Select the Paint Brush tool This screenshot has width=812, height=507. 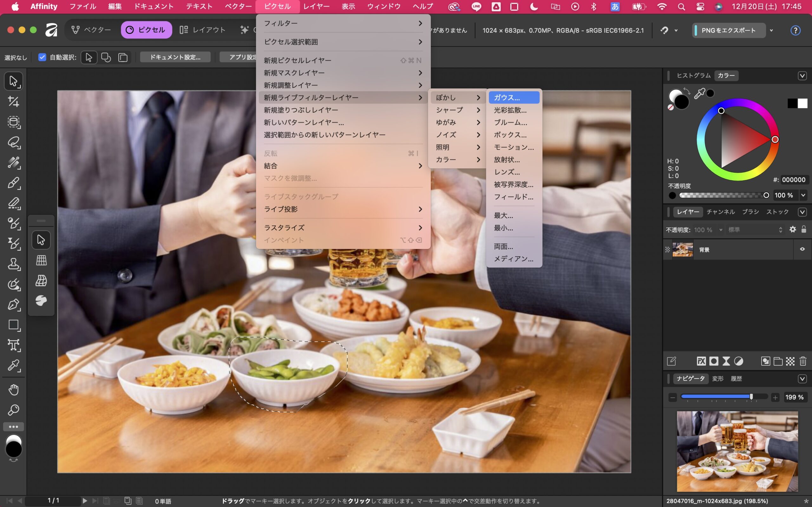(13, 183)
